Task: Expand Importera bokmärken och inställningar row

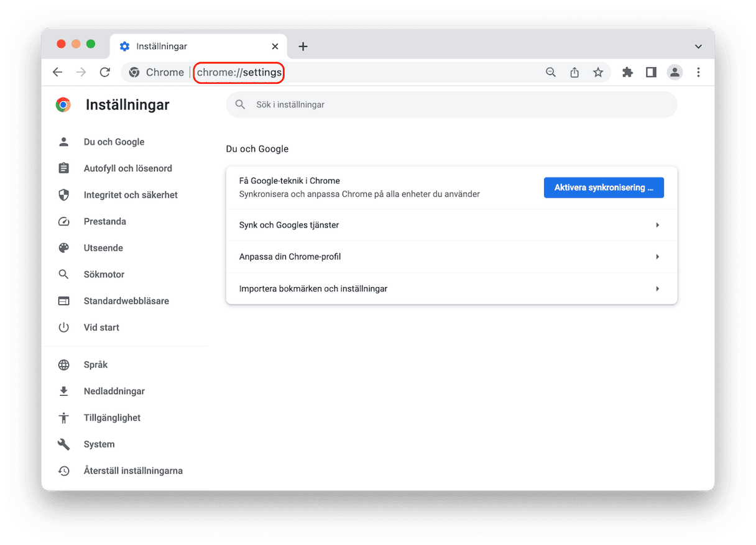Action: pyautogui.click(x=451, y=289)
